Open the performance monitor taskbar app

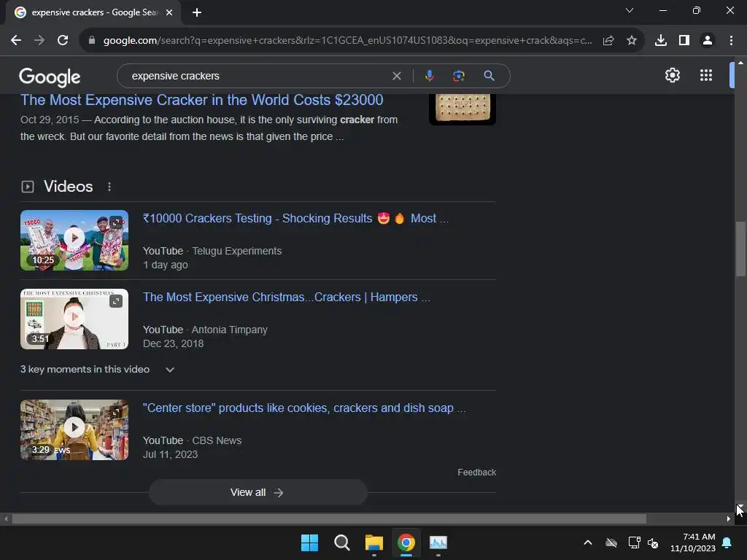[x=438, y=542]
